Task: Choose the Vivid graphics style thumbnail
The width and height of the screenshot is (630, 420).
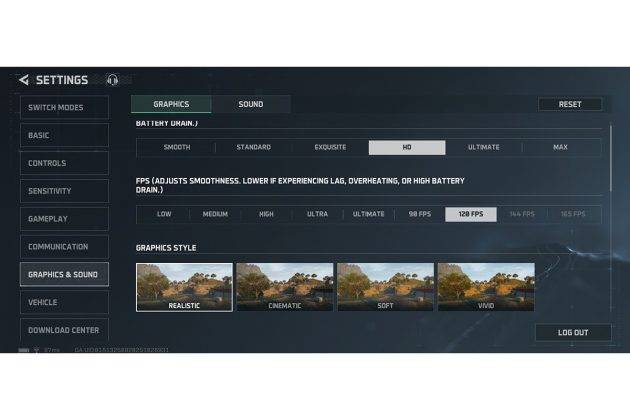Action: coord(486,287)
